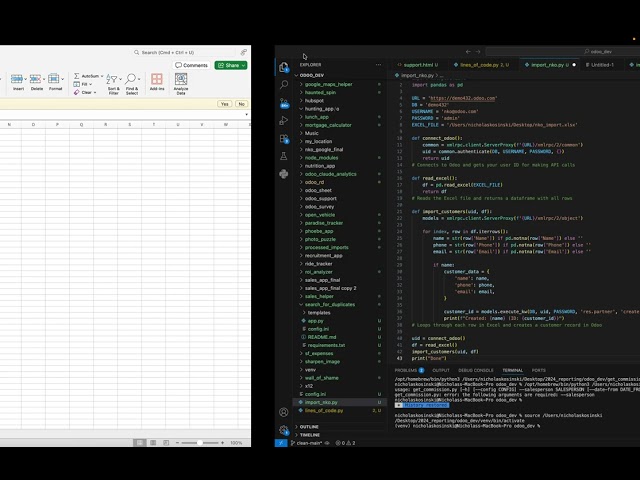Click No on the Excel notification bar
Image resolution: width=640 pixels, height=480 pixels.
coord(242,104)
